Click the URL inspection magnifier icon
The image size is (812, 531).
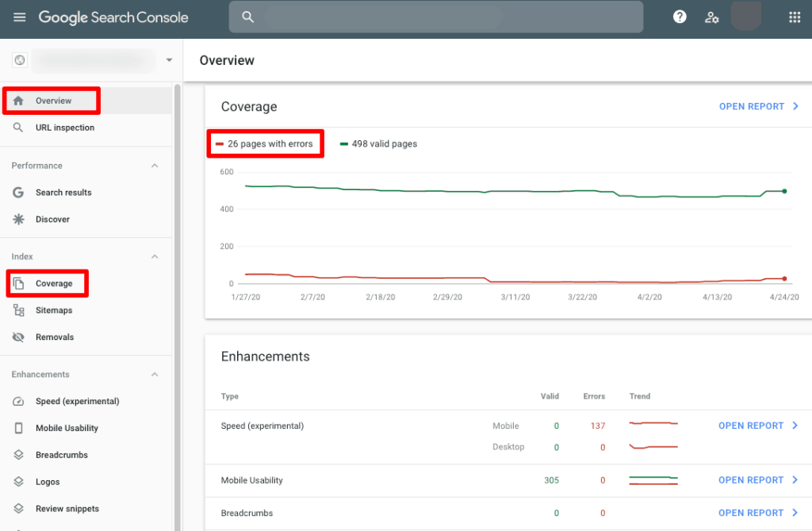18,128
